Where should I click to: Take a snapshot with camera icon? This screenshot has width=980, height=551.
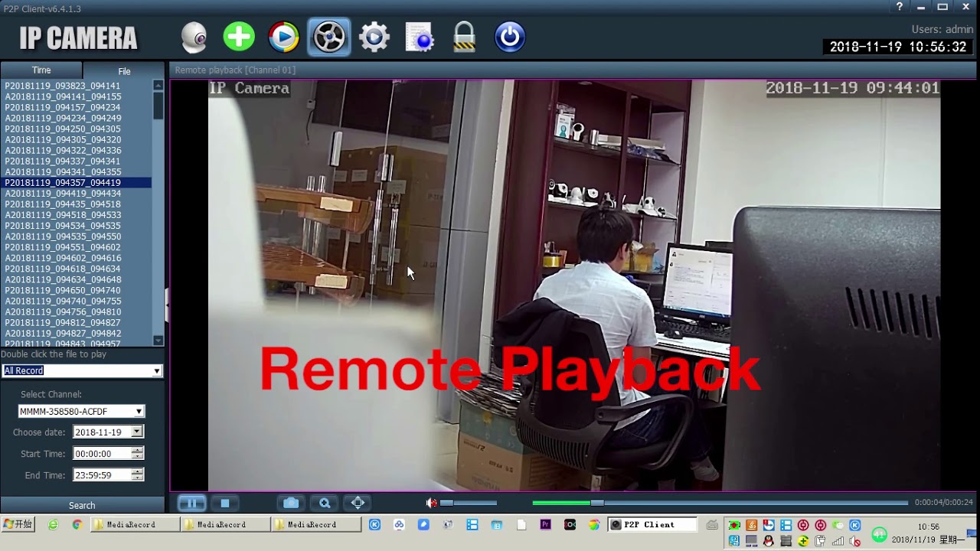[x=291, y=503]
